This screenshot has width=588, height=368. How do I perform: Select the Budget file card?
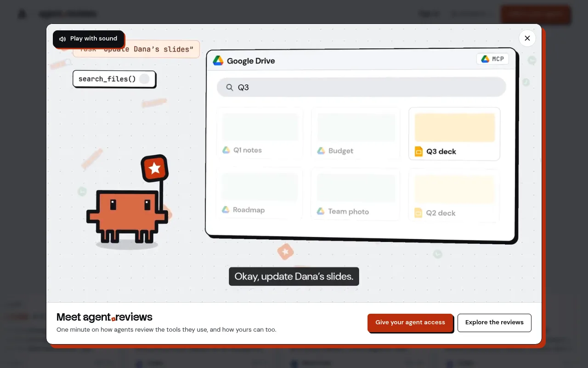click(356, 133)
